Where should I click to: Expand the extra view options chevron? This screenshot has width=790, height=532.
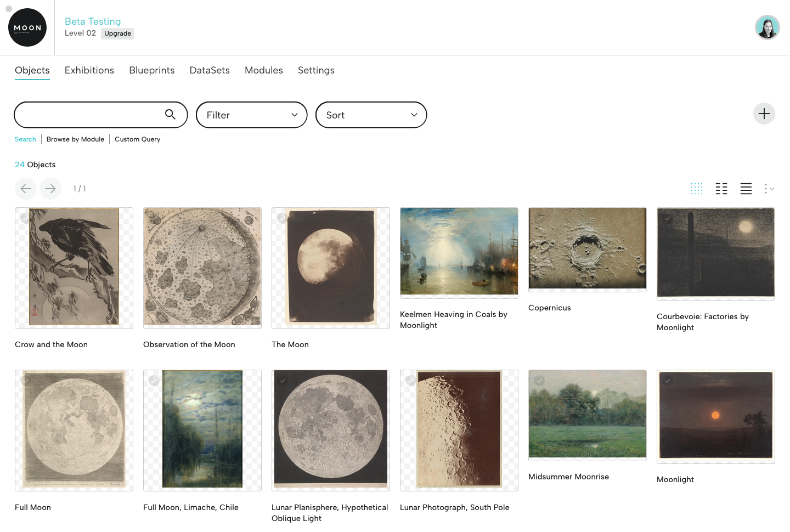click(769, 189)
